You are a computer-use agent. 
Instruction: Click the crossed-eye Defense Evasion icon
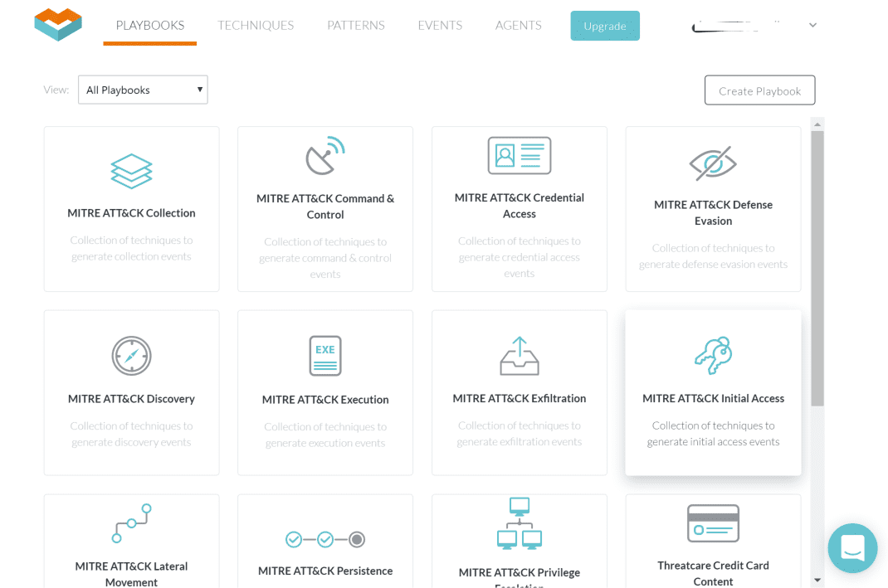[x=713, y=163]
